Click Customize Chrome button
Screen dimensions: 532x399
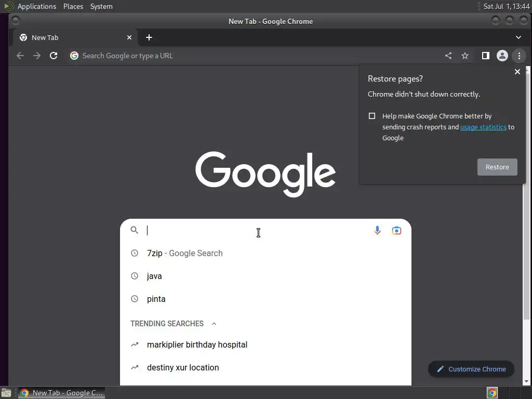point(471,369)
